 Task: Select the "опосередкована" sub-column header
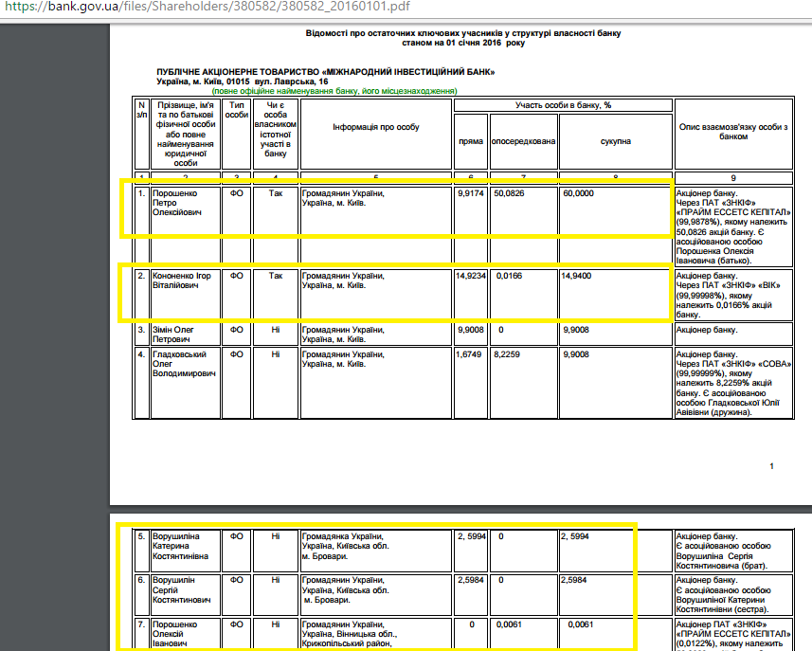[x=523, y=141]
